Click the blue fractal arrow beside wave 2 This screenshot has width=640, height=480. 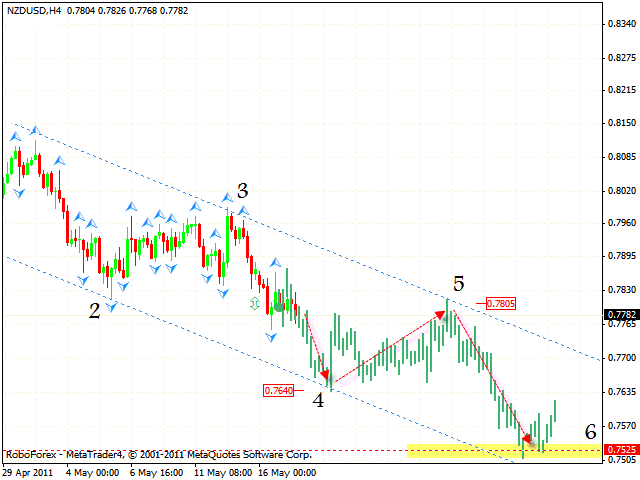coord(112,307)
